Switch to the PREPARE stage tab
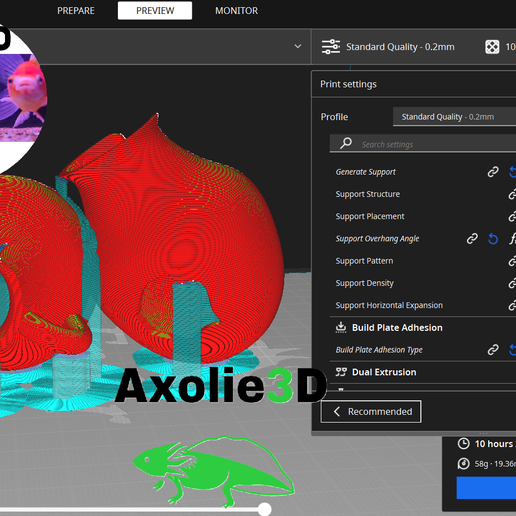 click(x=76, y=11)
